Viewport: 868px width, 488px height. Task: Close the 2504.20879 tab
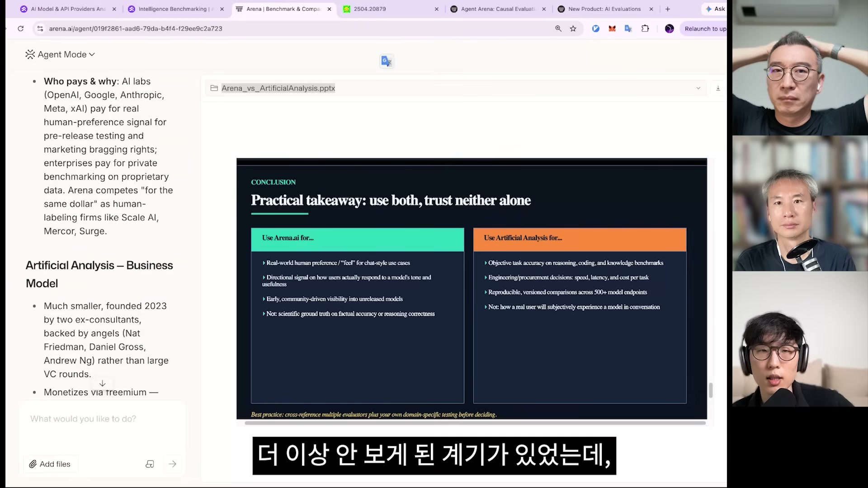437,9
